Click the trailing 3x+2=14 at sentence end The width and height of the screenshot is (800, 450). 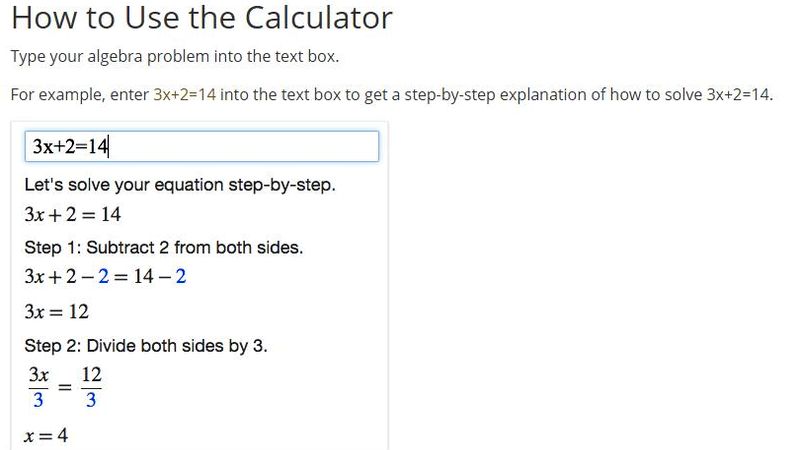point(739,94)
